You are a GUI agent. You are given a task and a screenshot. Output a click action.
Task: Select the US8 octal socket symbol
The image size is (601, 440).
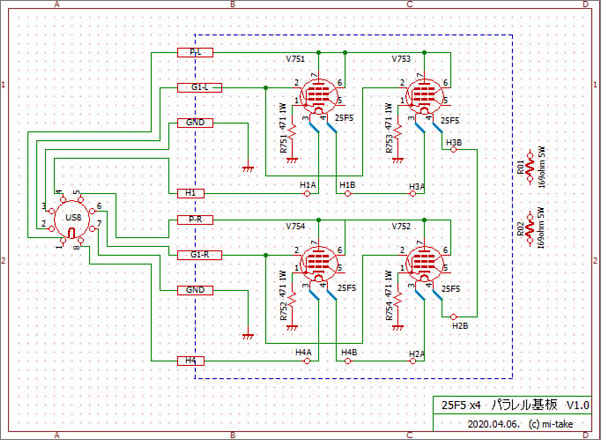[x=72, y=217]
